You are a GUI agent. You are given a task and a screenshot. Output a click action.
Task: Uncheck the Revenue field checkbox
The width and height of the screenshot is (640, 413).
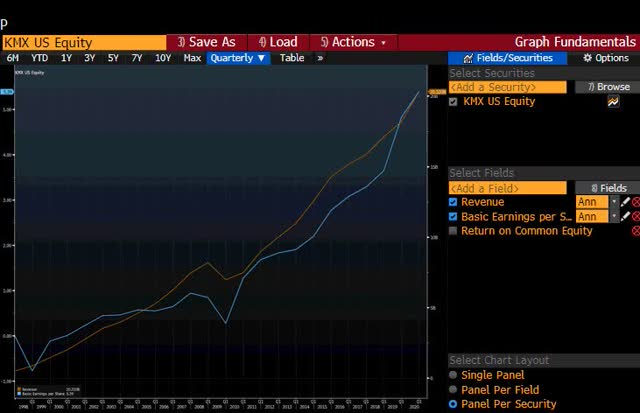click(453, 202)
